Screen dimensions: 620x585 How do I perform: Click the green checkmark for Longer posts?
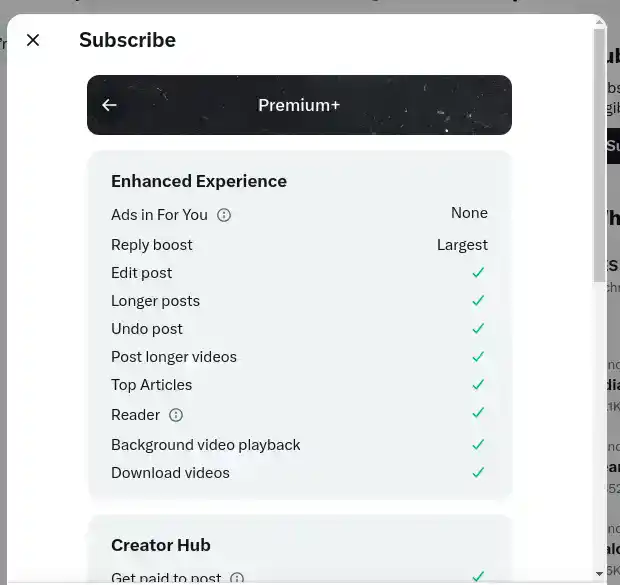point(478,301)
